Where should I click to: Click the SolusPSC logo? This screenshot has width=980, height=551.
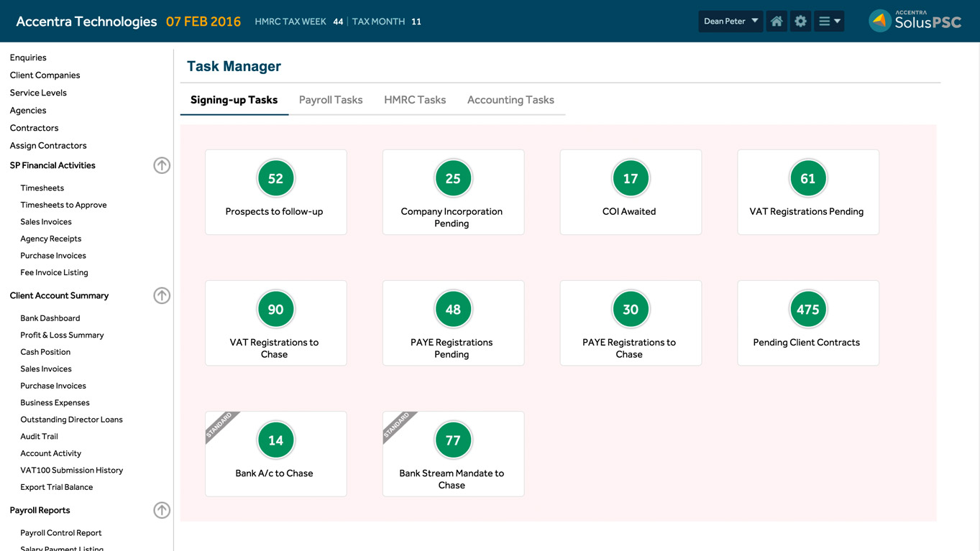pos(915,21)
